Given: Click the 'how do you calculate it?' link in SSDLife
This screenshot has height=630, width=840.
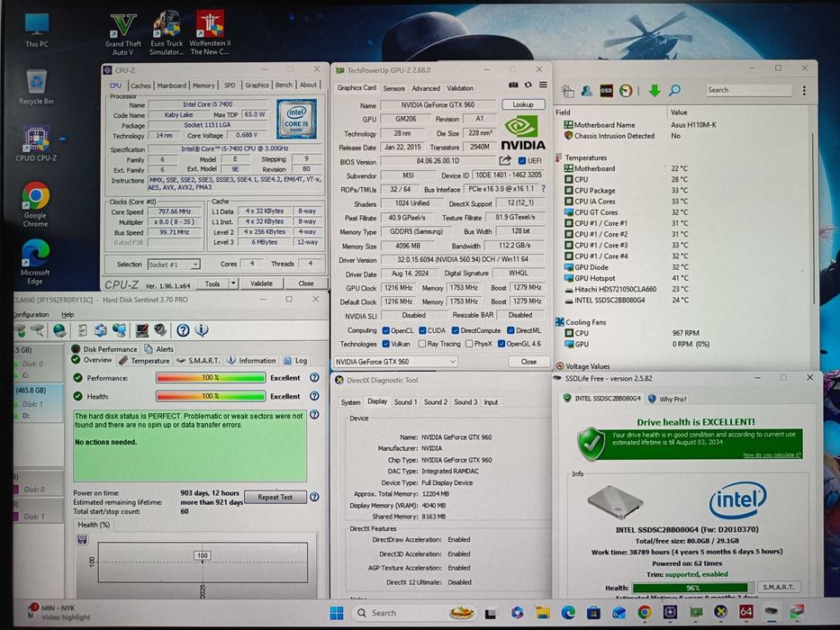Looking at the screenshot, I should pos(772,454).
